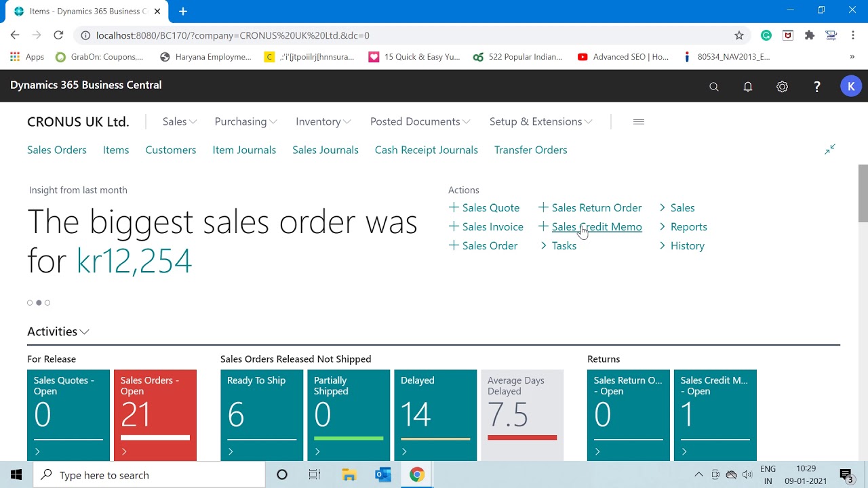This screenshot has height=488, width=868.
Task: Expand the Sales action group
Action: pyautogui.click(x=677, y=207)
